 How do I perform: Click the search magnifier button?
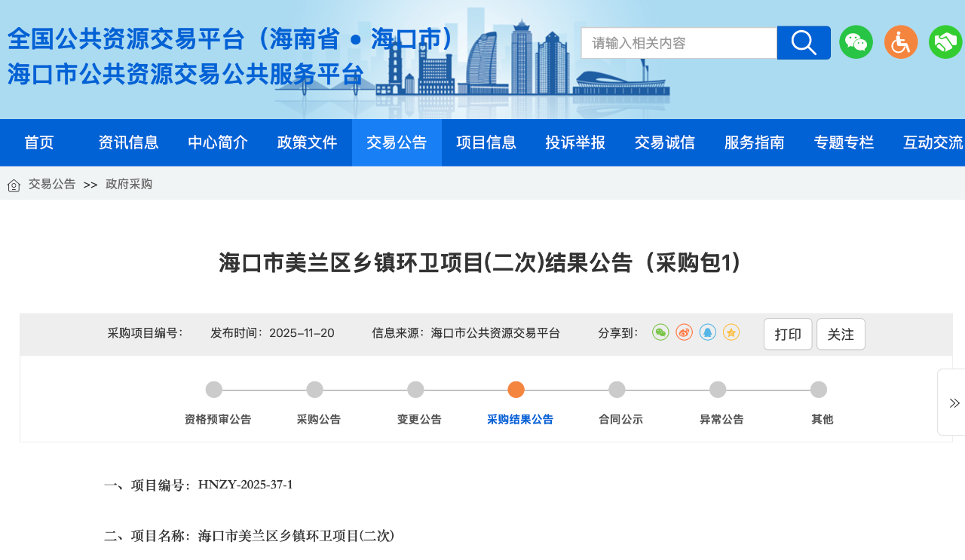[x=804, y=43]
